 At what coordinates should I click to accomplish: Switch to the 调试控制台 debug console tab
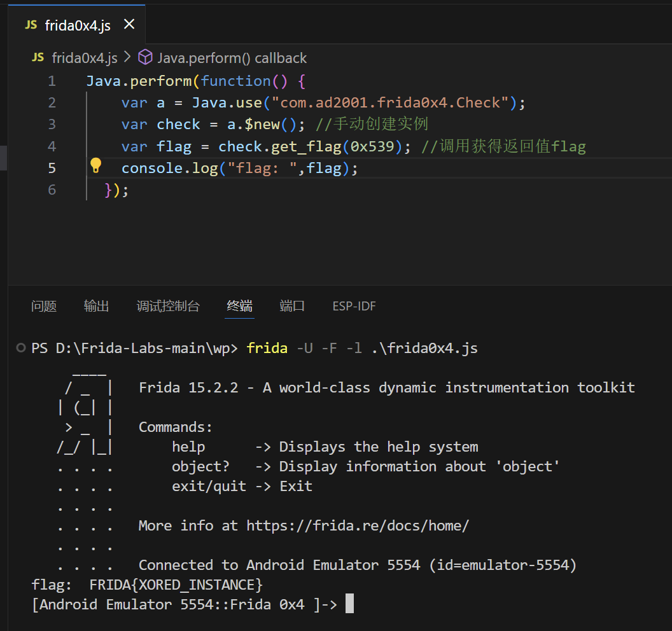point(168,307)
